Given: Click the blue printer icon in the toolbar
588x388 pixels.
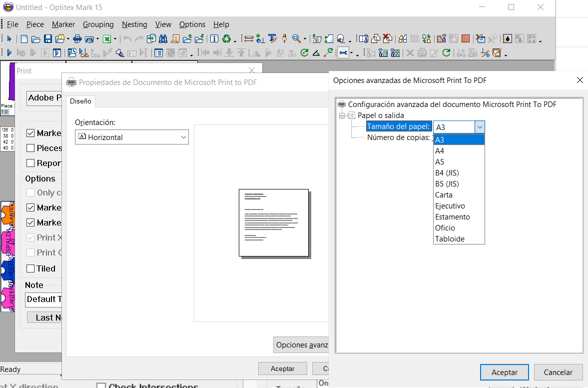Looking at the screenshot, I should pyautogui.click(x=77, y=38).
